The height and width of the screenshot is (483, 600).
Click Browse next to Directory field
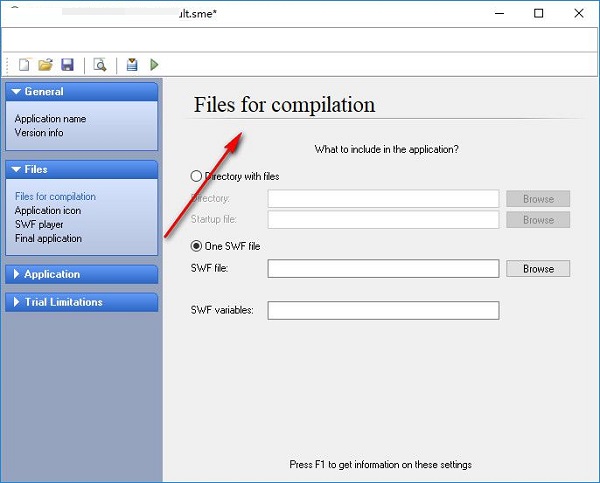point(538,199)
